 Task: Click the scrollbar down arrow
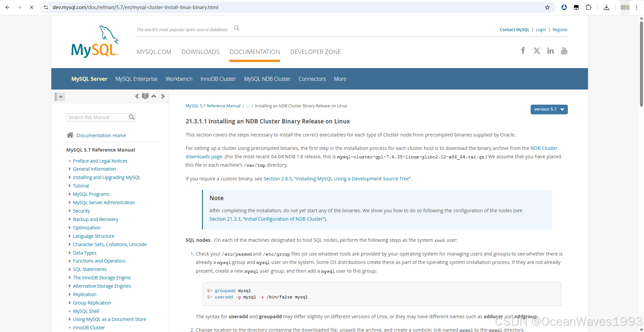641,329
